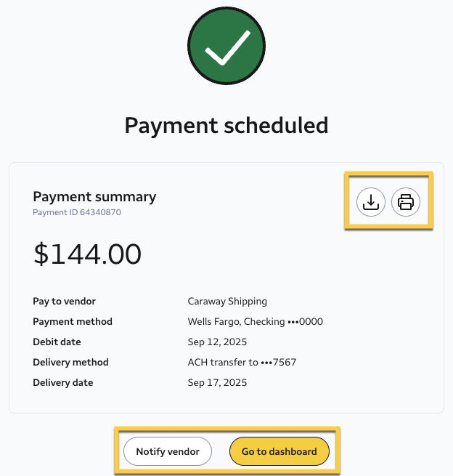Screen dimensions: 453x476
Task: Click the Delivery method label
Action: [x=70, y=362]
